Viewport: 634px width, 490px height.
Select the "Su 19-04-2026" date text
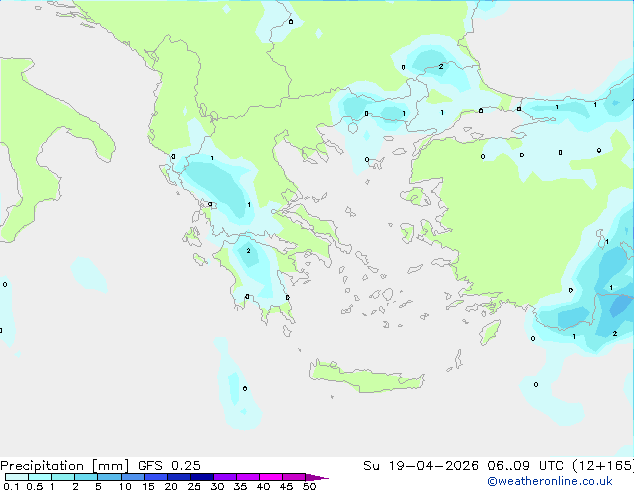coord(421,466)
